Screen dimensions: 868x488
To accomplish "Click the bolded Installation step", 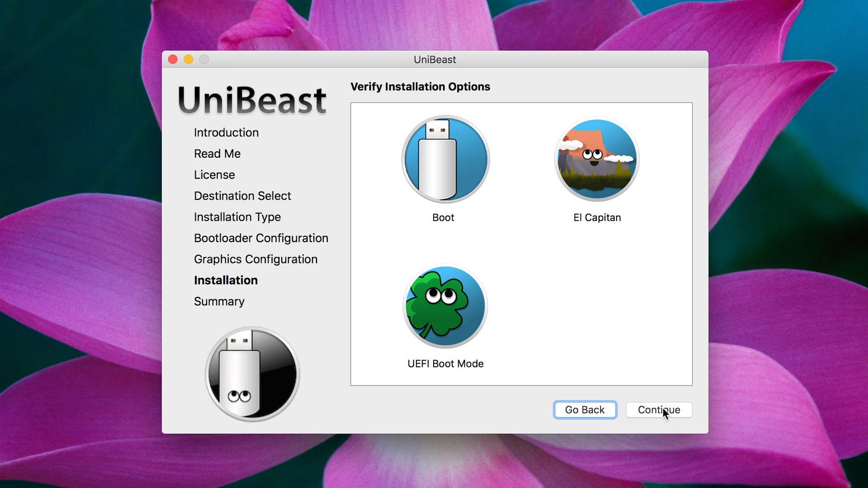I will click(x=226, y=280).
